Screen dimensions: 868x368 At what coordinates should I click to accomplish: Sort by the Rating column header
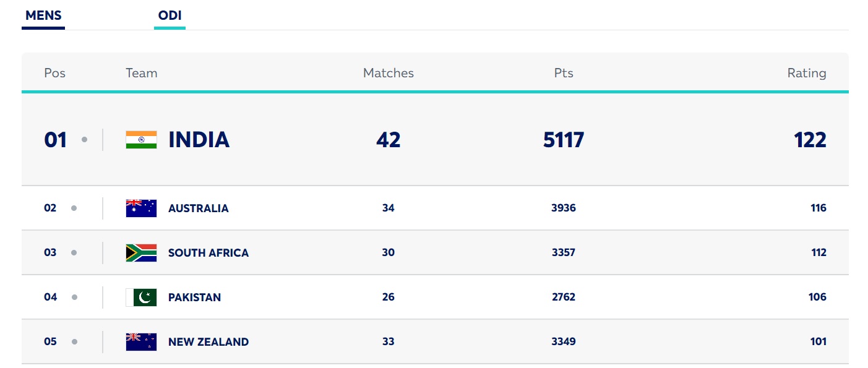click(x=807, y=73)
